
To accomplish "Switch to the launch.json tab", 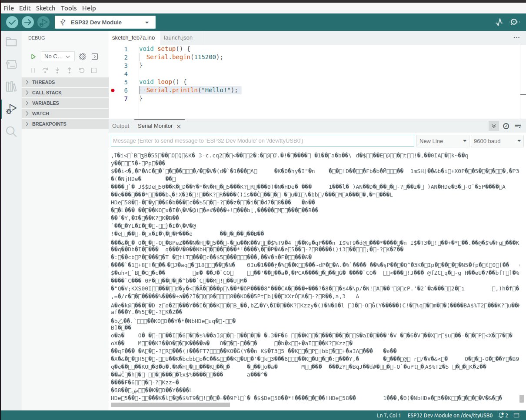I will click(178, 38).
